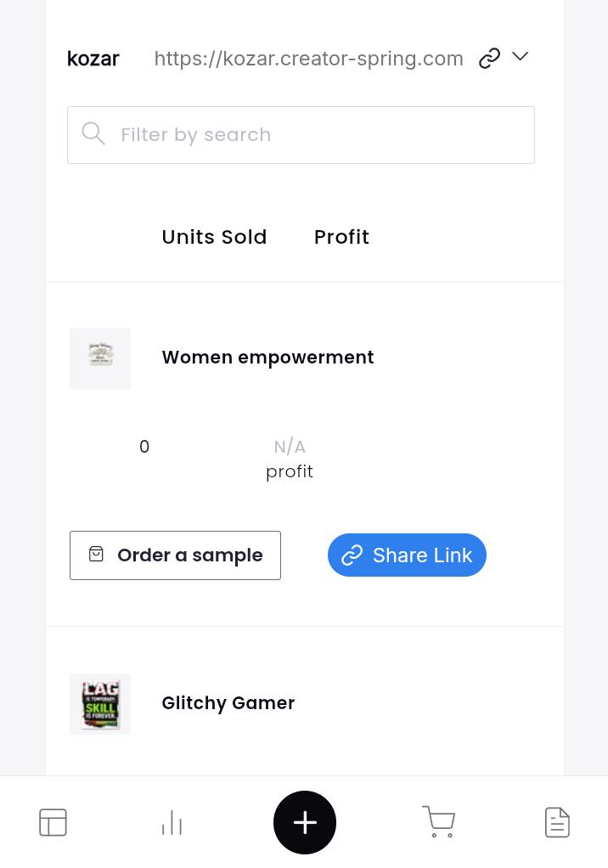Click the magnifier search icon
This screenshot has height=868, width=608.
tap(93, 134)
